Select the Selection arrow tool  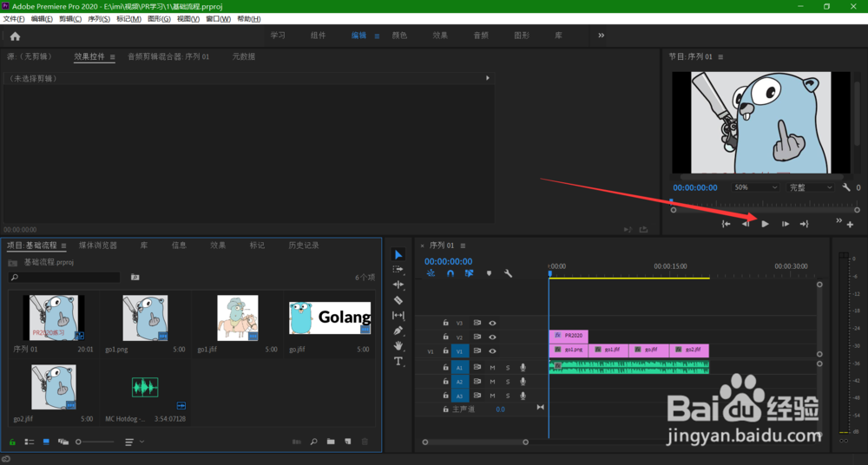click(x=398, y=254)
